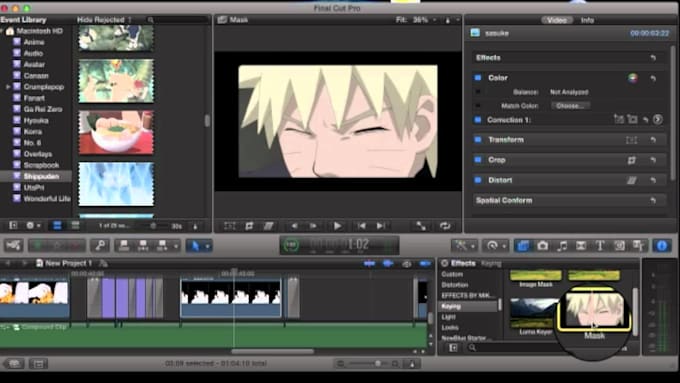
Task: Toggle loop playback in the viewer
Action: coord(445,226)
